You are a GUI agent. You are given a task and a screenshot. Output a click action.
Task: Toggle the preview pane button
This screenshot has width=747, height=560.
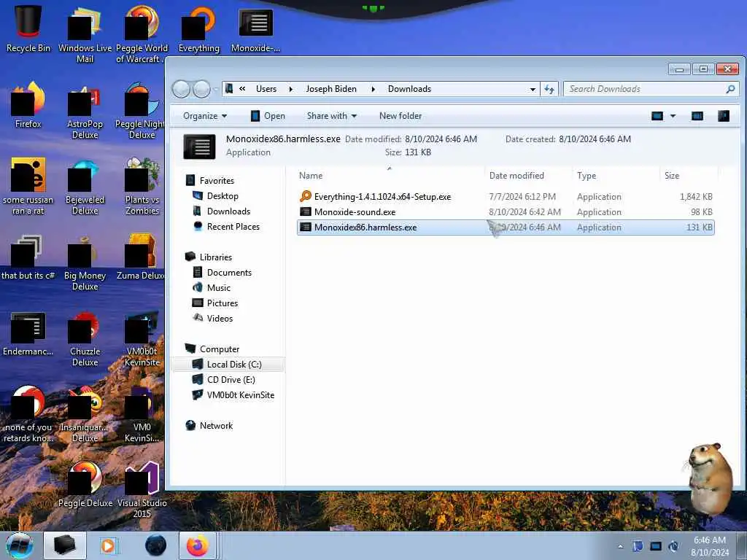697,116
